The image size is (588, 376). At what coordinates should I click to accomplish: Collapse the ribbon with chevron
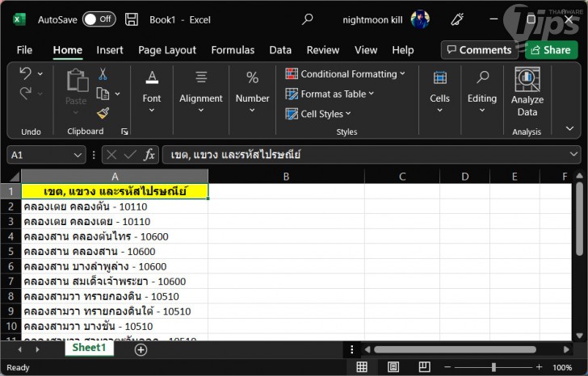[569, 128]
